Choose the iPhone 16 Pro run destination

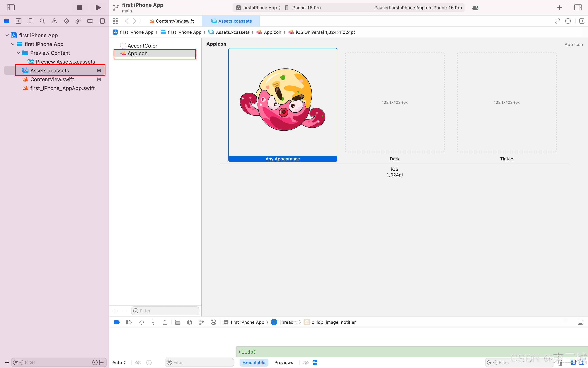tap(303, 8)
